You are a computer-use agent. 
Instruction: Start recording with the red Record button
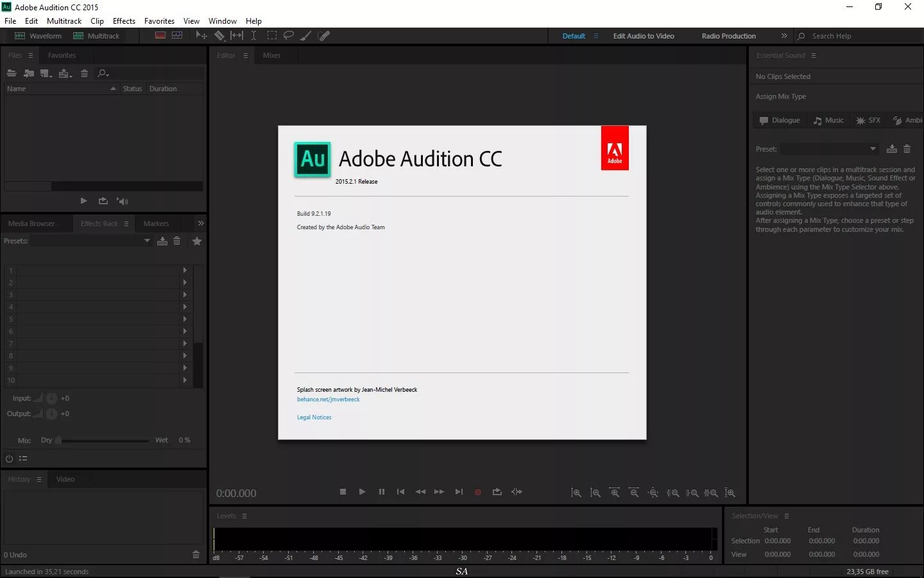coord(478,492)
